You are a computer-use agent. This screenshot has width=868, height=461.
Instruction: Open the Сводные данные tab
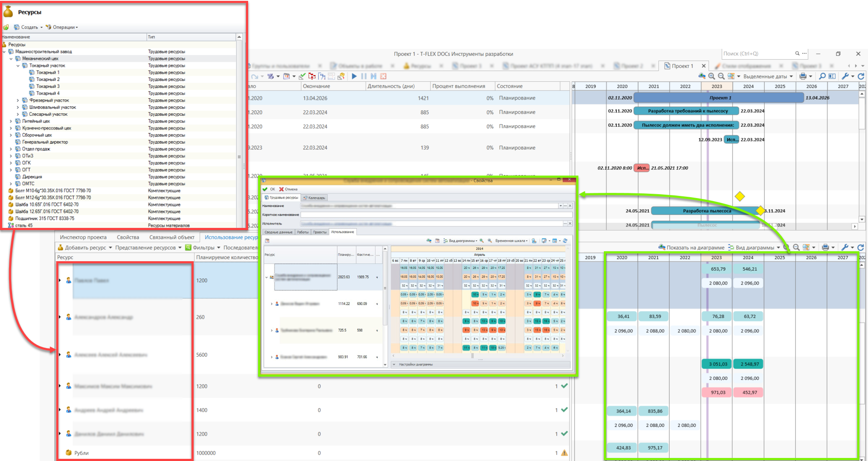tap(278, 232)
